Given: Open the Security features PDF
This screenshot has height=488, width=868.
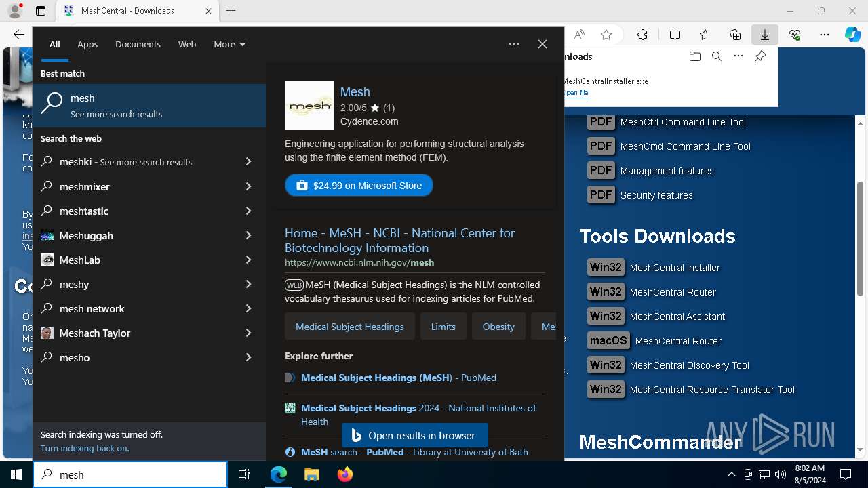Looking at the screenshot, I should point(640,195).
